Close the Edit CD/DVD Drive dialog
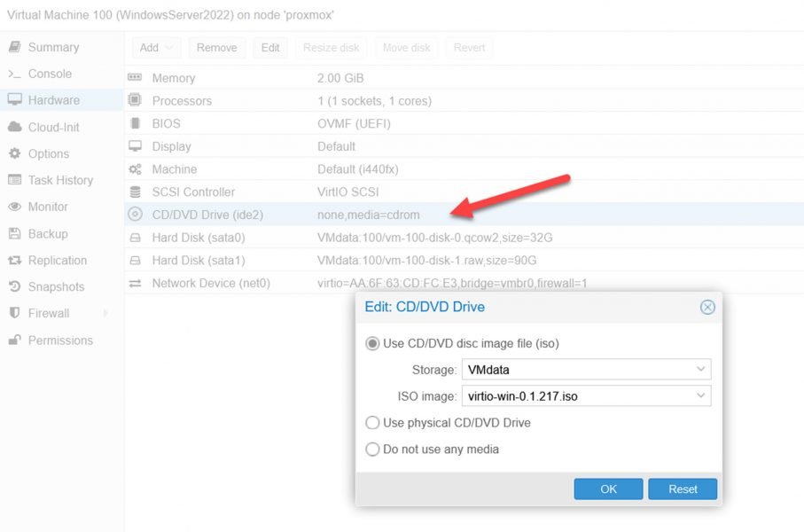 [x=707, y=307]
